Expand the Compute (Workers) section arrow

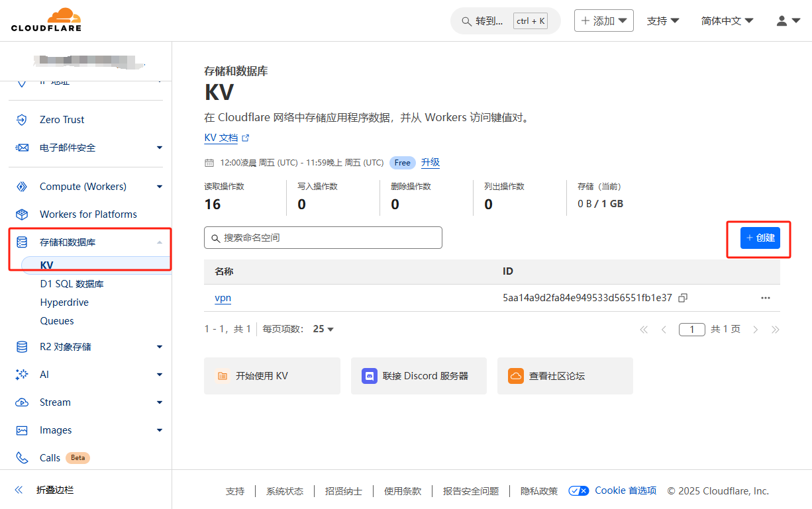160,187
